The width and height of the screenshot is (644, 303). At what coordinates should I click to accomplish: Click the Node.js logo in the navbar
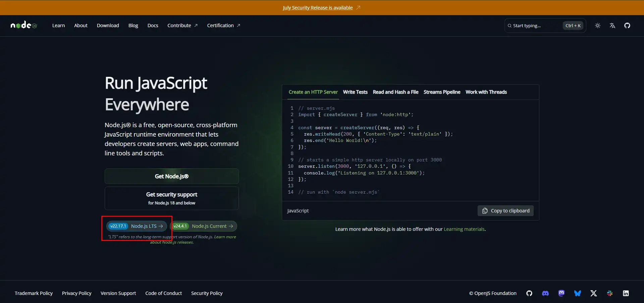click(23, 25)
